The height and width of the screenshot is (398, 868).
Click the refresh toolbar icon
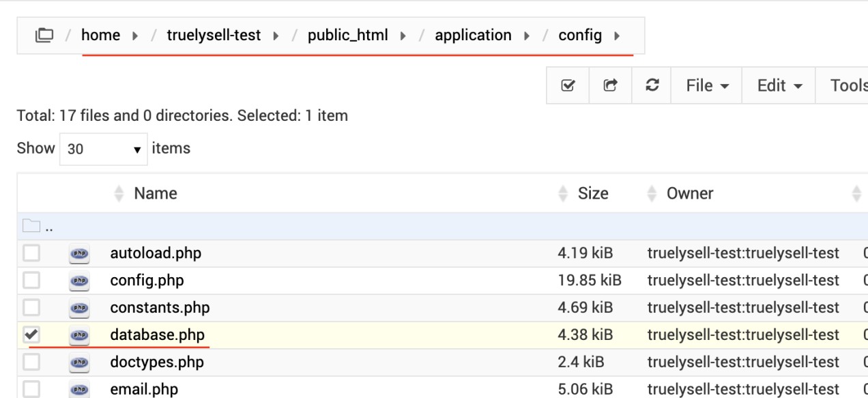coord(652,85)
